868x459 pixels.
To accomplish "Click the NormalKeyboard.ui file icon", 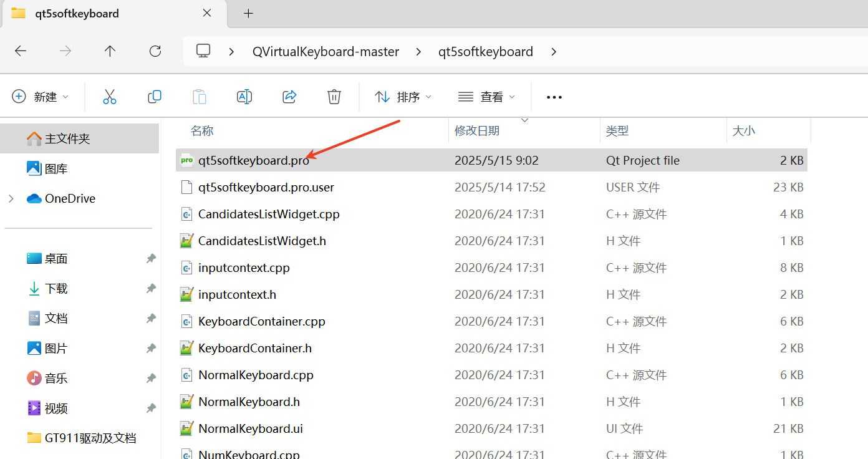I will pyautogui.click(x=186, y=428).
